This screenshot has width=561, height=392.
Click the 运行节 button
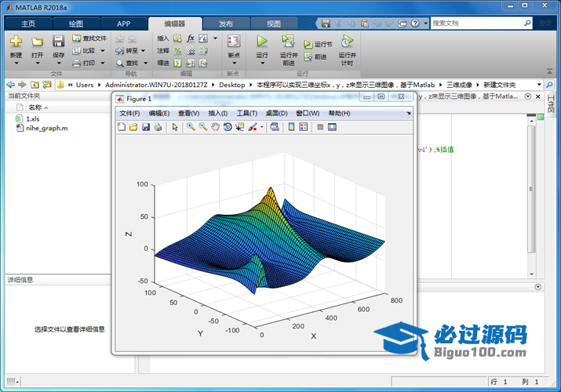pyautogui.click(x=318, y=45)
